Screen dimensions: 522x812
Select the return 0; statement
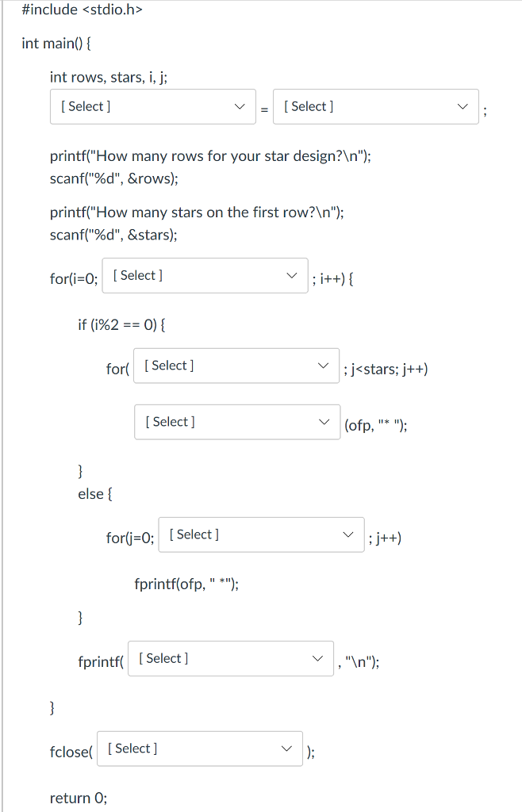tap(78, 798)
